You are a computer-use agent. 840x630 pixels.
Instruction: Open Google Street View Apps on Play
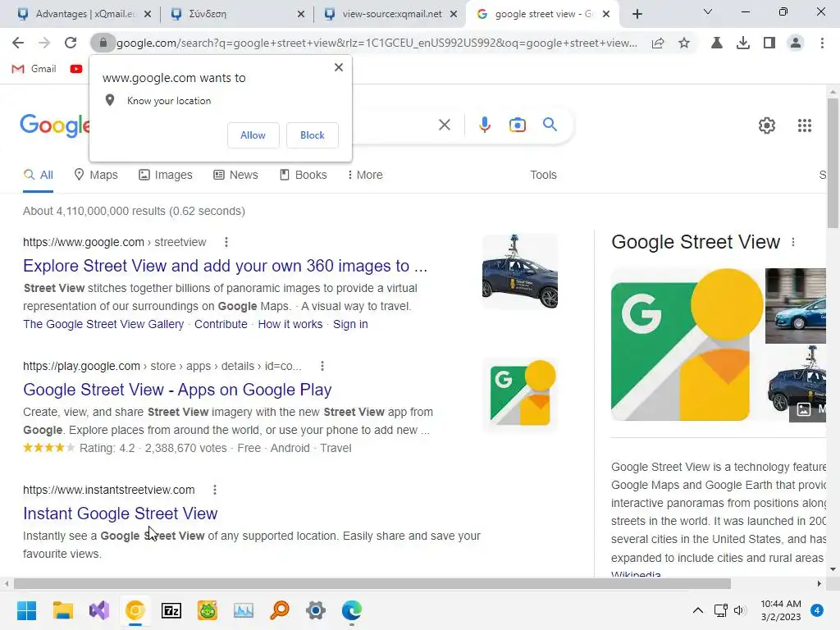(177, 390)
